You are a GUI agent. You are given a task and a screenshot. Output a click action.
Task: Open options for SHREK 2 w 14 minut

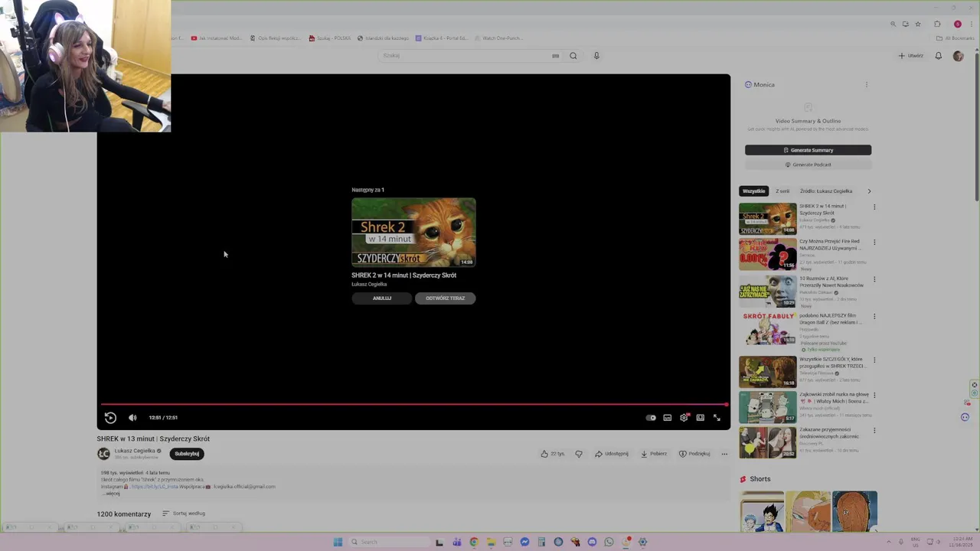(x=874, y=207)
